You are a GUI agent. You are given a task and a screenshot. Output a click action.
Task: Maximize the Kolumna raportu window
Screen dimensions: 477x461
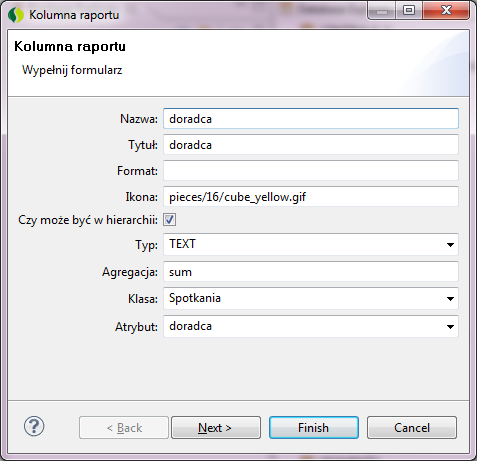[x=409, y=10]
